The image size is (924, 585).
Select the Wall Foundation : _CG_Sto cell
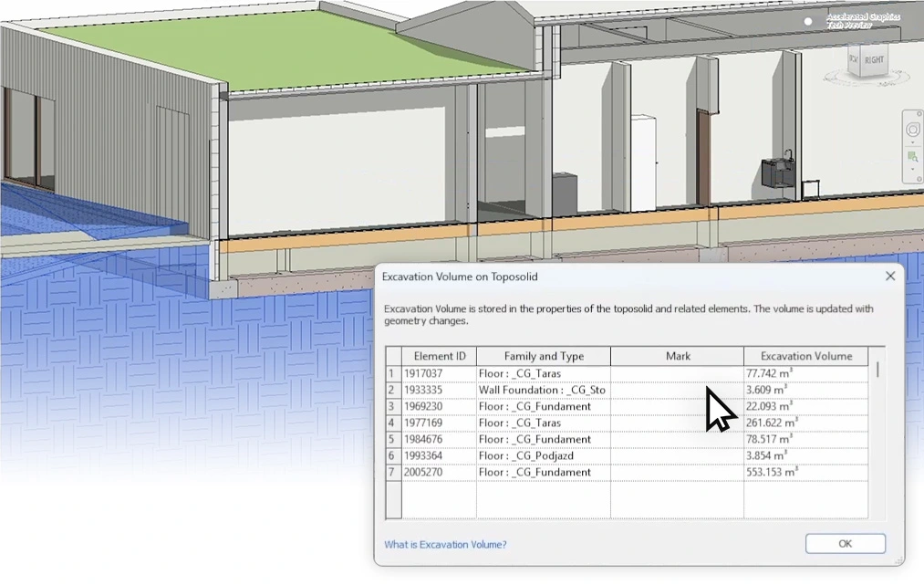click(542, 390)
